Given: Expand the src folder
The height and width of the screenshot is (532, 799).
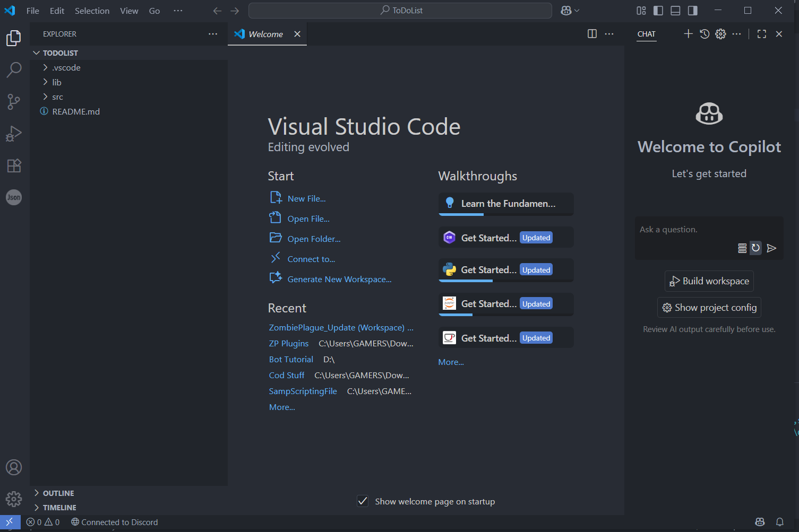Looking at the screenshot, I should click(129, 97).
